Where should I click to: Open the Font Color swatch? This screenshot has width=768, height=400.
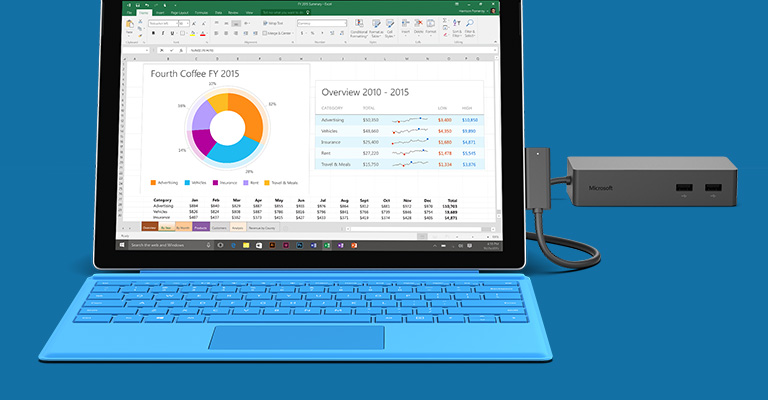point(203,33)
